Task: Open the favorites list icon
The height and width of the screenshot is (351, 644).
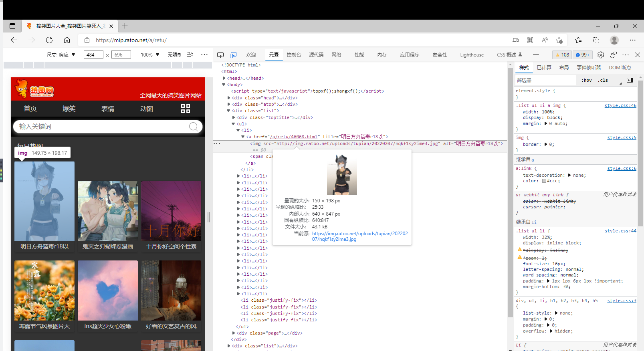Action: click(578, 40)
